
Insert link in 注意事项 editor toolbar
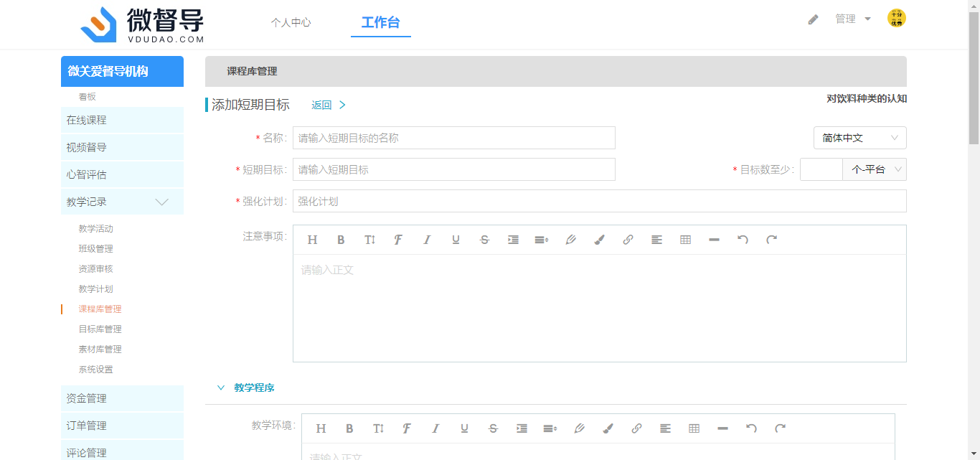click(628, 240)
